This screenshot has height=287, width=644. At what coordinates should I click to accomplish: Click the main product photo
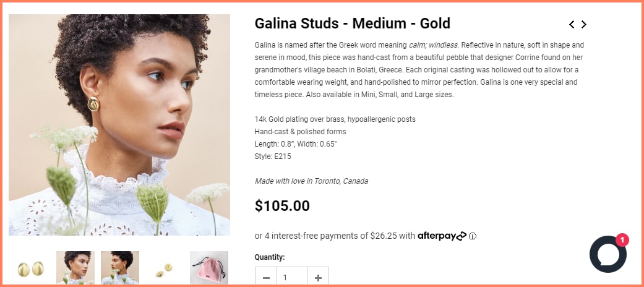[x=119, y=125]
